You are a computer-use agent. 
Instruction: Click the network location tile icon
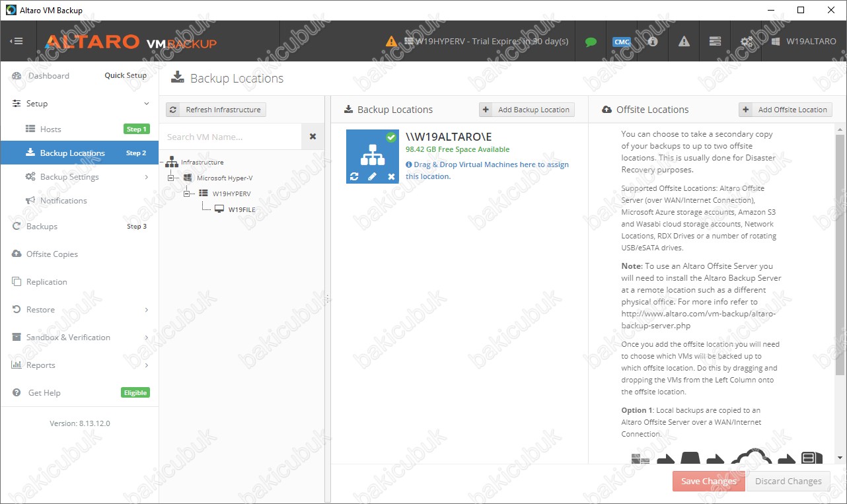pos(372,156)
